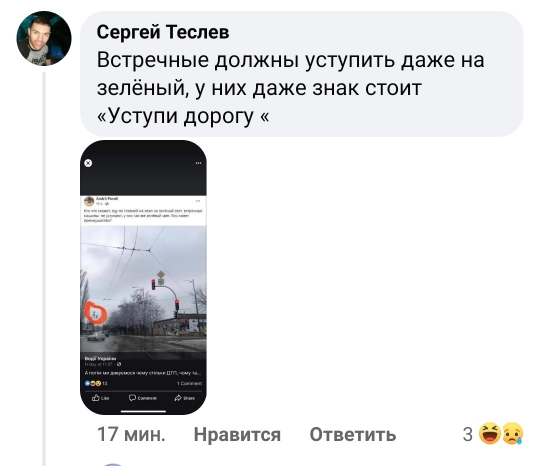Click the Comment bubble icon inside attached image
This screenshot has width=540, height=466.
tap(132, 398)
